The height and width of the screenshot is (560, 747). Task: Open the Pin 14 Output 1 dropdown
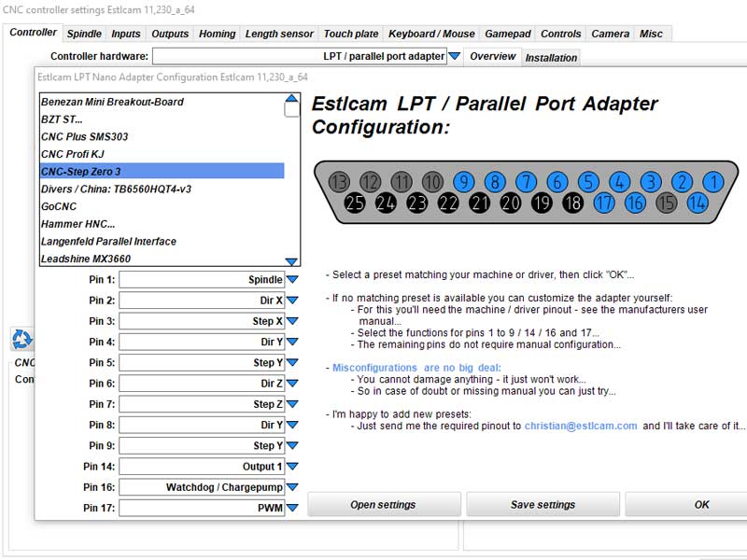pos(292,466)
